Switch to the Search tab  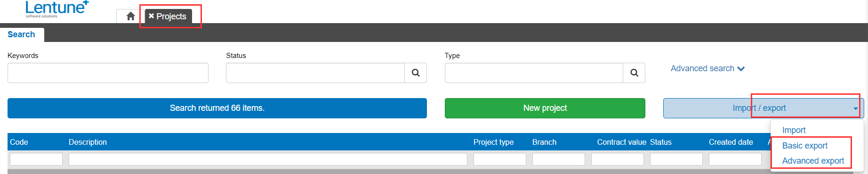(x=21, y=34)
